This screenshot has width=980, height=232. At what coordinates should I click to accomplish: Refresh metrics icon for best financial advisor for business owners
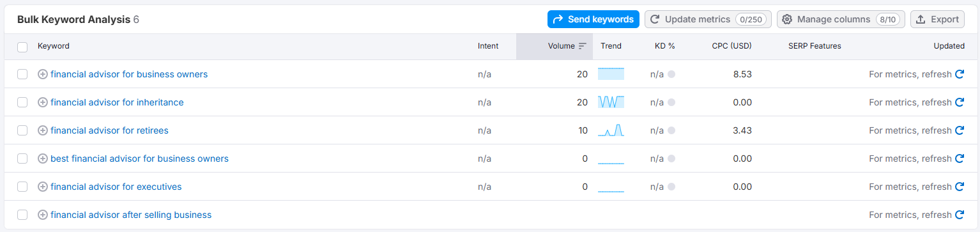[959, 159]
